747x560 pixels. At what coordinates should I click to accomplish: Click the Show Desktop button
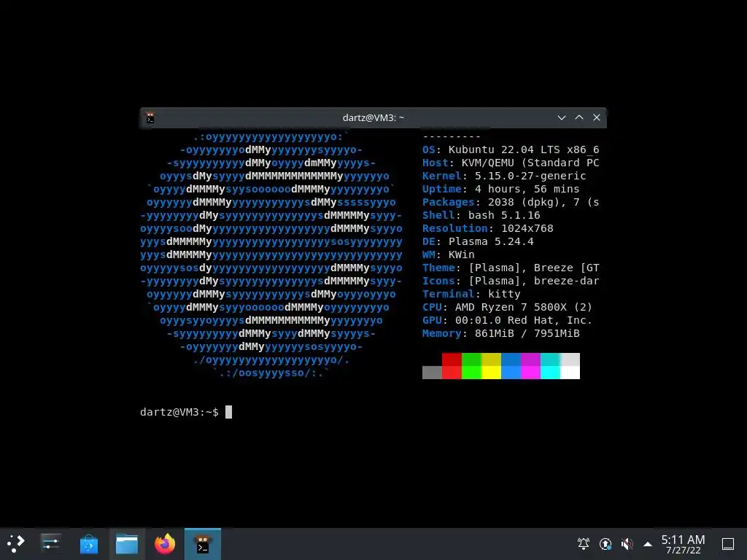point(728,544)
